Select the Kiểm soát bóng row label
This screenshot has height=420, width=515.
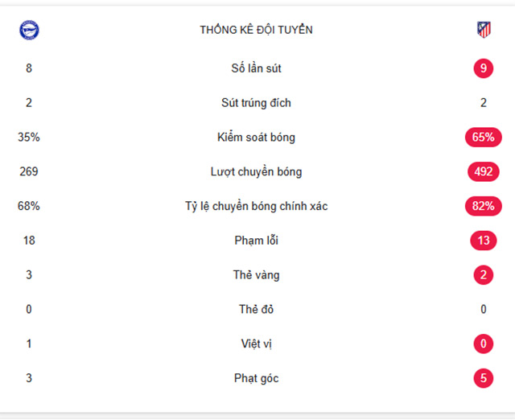point(256,138)
